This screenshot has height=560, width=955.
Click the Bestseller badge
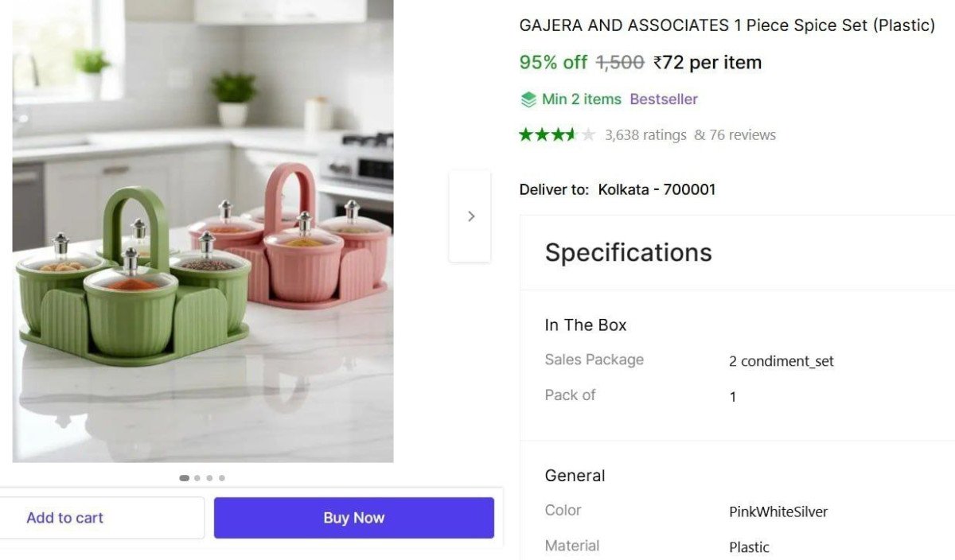coord(664,99)
